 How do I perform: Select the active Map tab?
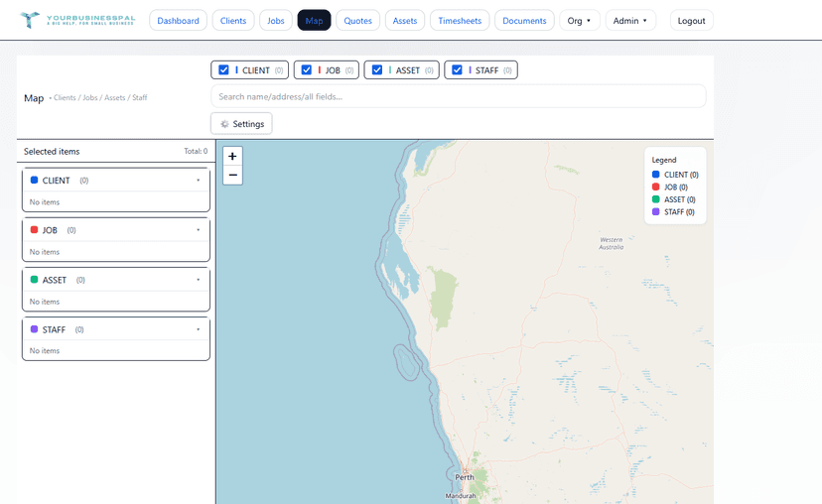point(314,21)
